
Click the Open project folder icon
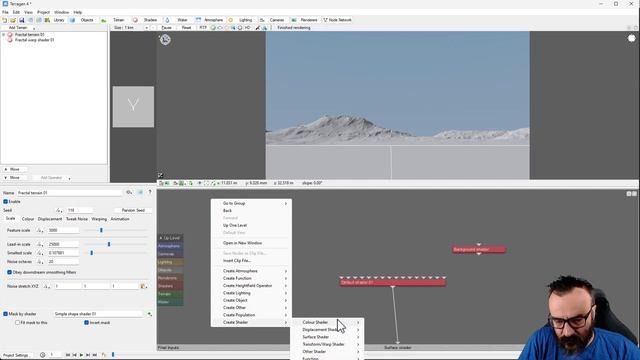point(13,20)
